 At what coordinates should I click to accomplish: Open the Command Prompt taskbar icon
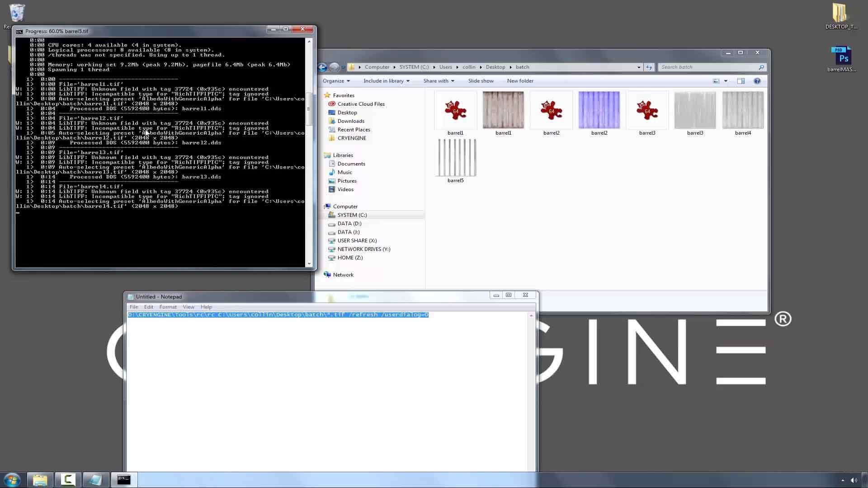tap(123, 480)
